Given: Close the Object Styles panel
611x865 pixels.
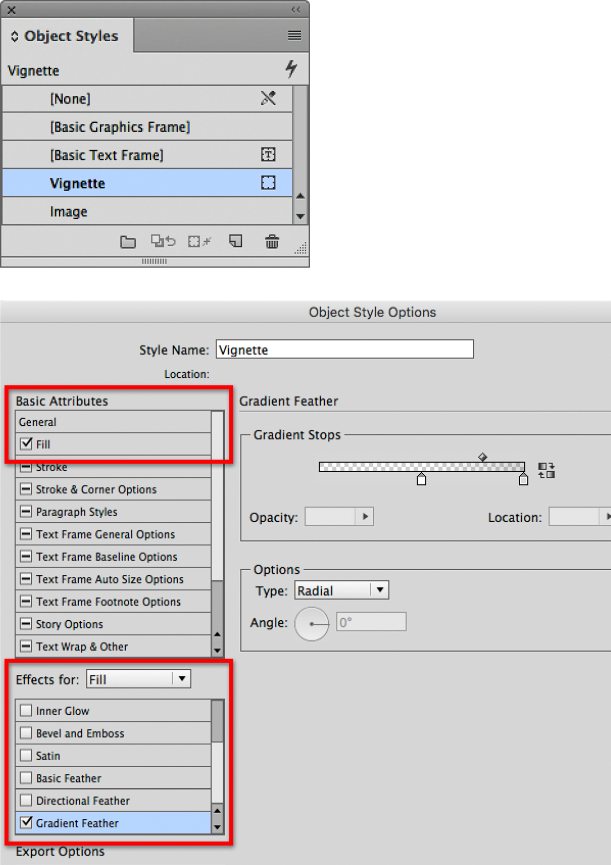Looking at the screenshot, I should click(x=12, y=8).
